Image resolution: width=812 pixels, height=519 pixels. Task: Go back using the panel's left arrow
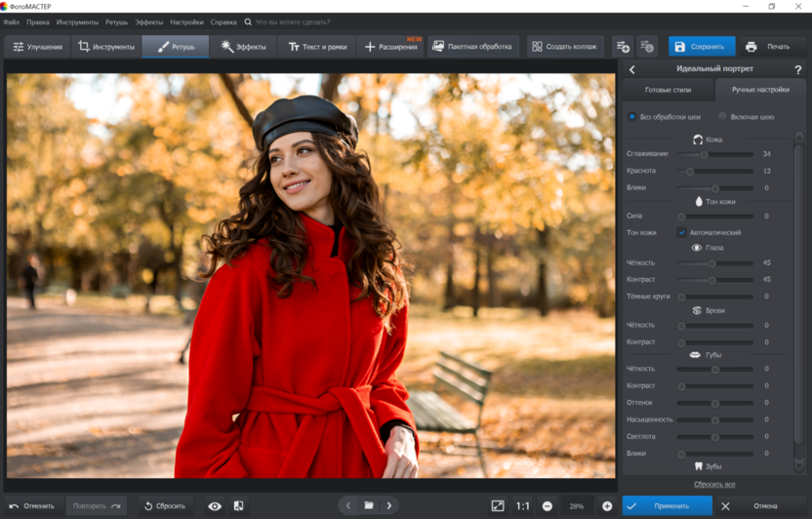tap(632, 70)
